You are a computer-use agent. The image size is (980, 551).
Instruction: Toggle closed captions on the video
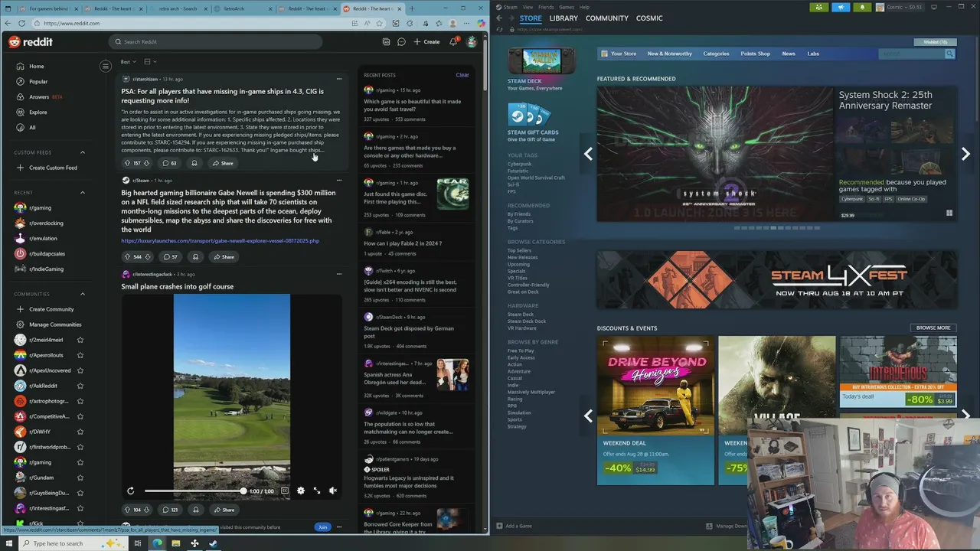285,491
